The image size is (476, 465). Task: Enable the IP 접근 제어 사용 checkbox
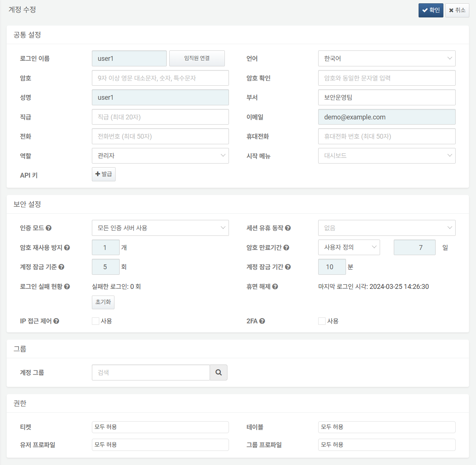pyautogui.click(x=96, y=321)
